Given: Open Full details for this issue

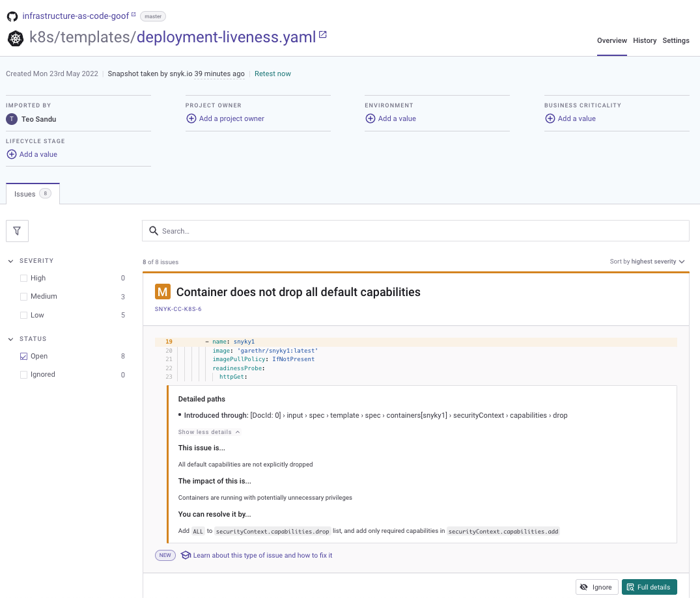Looking at the screenshot, I should pos(649,586).
